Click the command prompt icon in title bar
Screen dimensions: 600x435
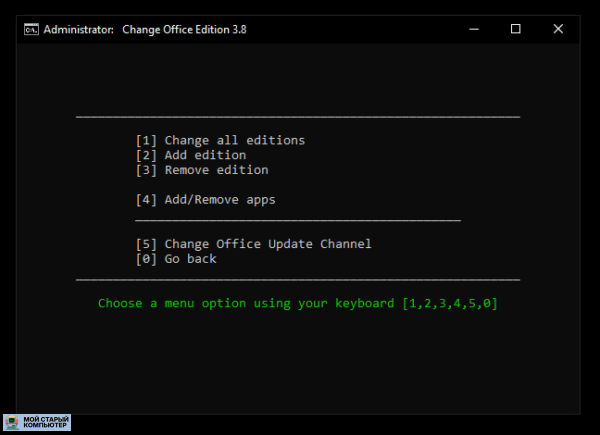32,29
